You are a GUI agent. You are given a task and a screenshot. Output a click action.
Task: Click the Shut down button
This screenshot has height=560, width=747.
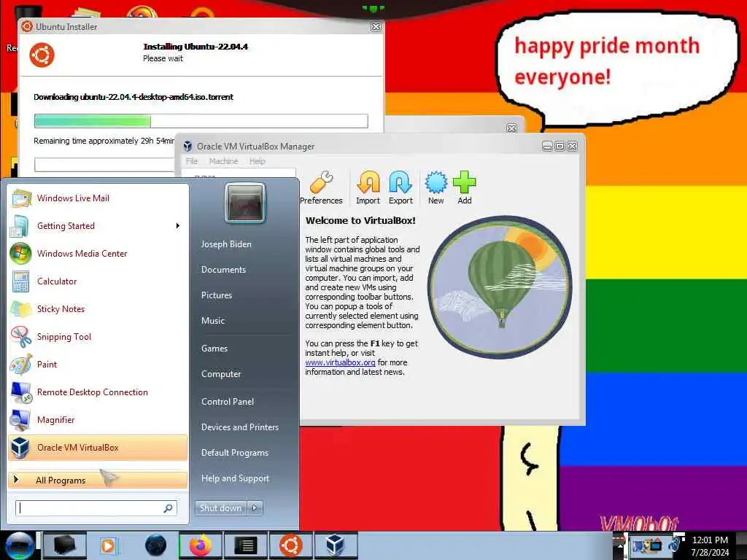221,507
